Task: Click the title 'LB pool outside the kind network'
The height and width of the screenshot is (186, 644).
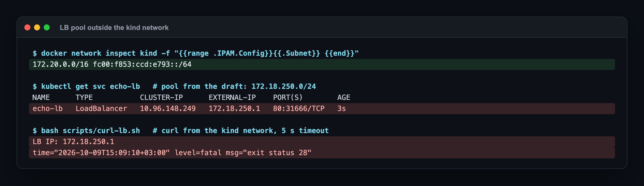Action: [x=114, y=28]
